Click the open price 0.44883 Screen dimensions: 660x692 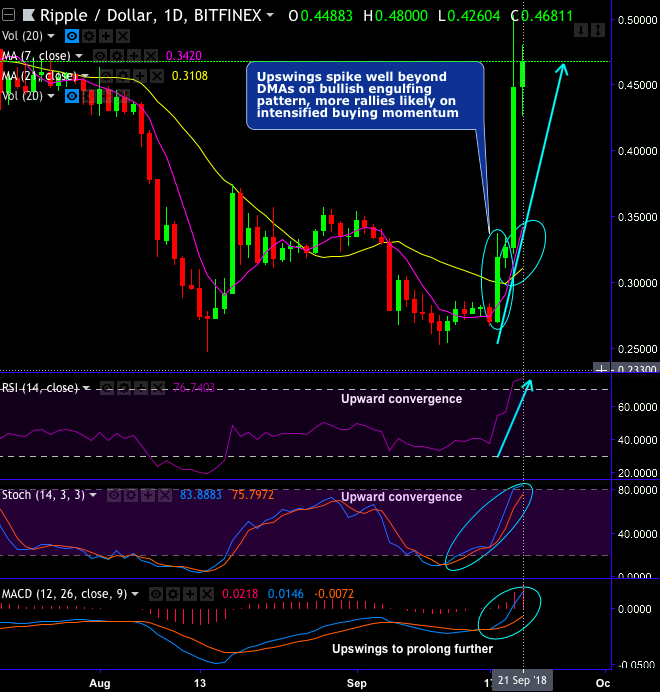pyautogui.click(x=326, y=16)
